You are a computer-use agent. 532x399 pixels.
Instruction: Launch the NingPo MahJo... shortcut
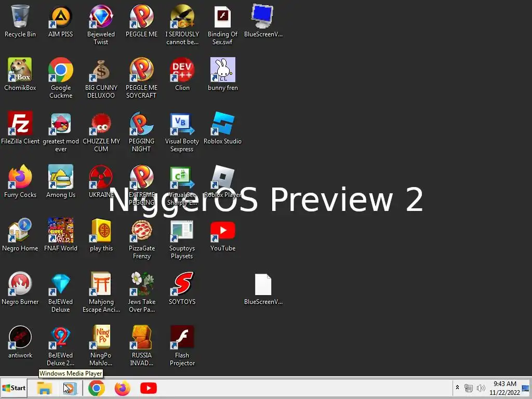[101, 346]
